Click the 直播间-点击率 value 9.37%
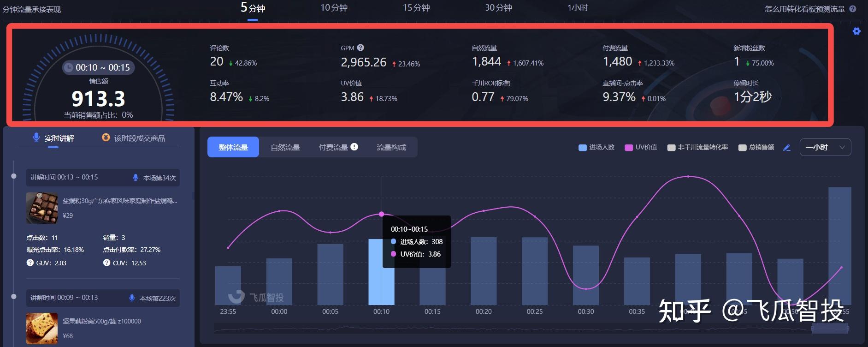 click(619, 97)
